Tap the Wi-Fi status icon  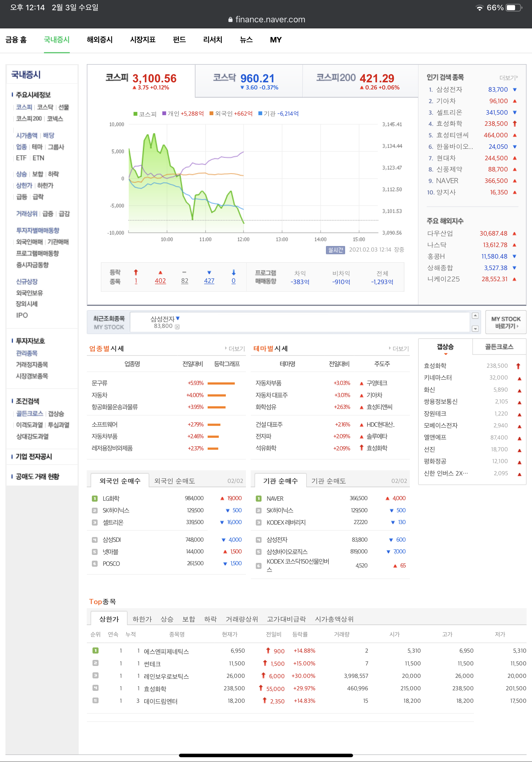tap(479, 8)
